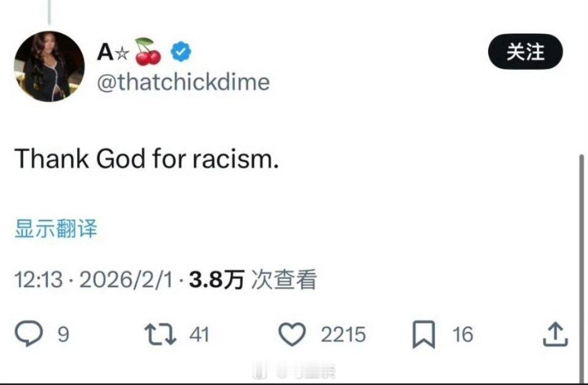Click the bookmark count 16
Screen dimensions: 588x385
click(x=462, y=335)
